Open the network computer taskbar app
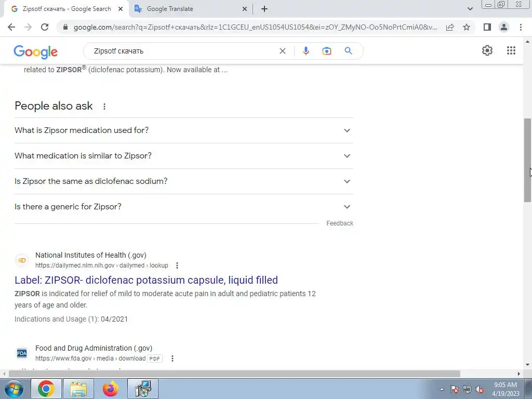 [143, 389]
